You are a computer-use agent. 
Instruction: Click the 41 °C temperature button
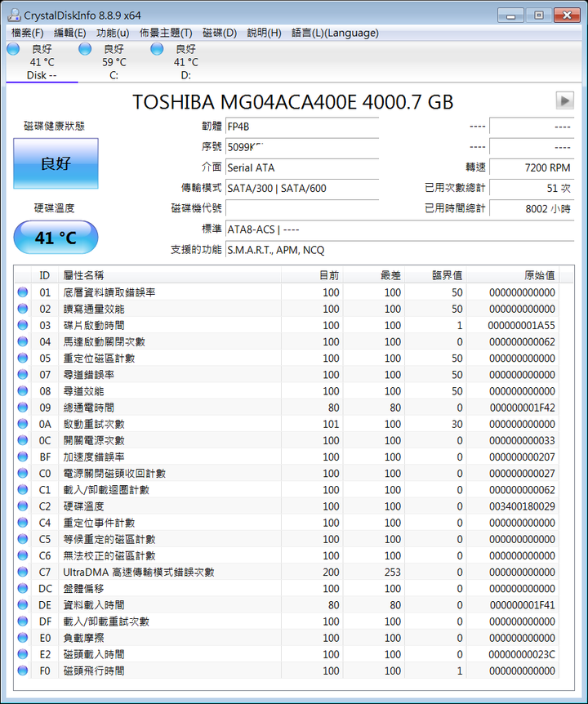click(56, 238)
